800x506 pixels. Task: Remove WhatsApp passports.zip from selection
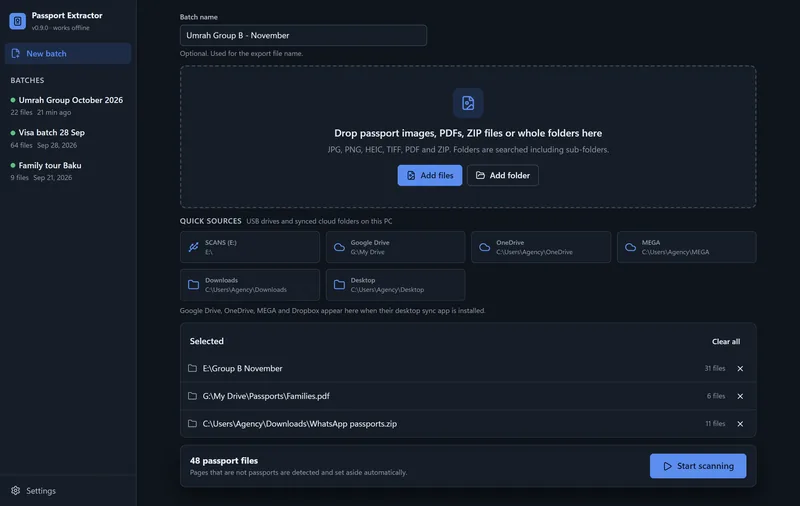coord(740,424)
